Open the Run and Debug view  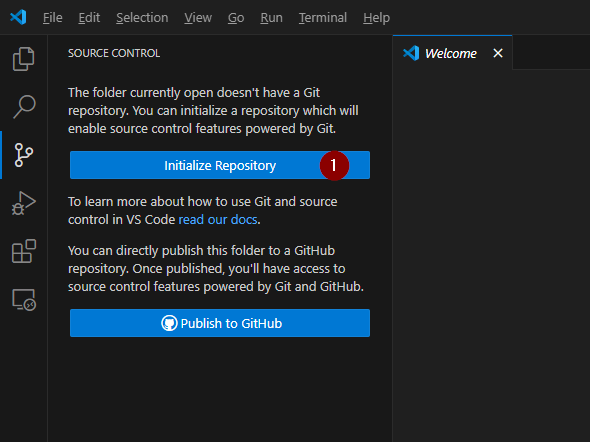tap(24, 203)
